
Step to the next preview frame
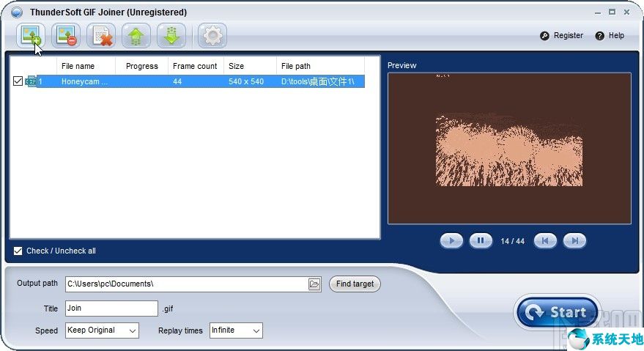pos(574,240)
